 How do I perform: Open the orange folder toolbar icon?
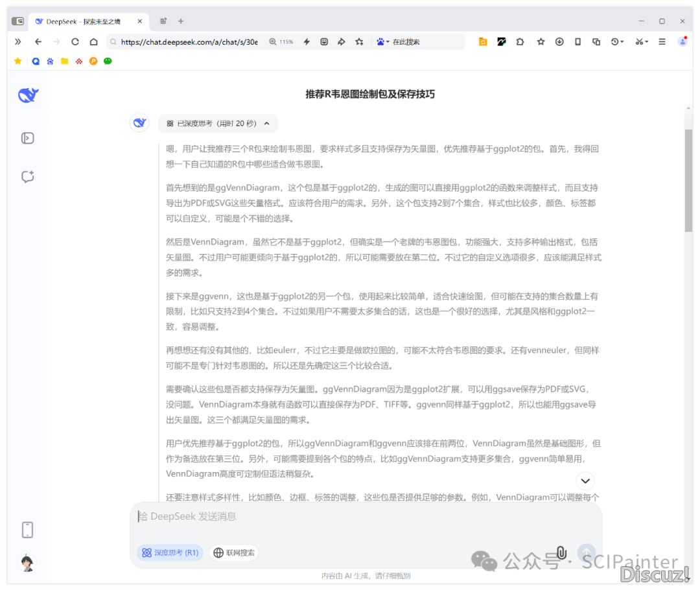point(483,42)
